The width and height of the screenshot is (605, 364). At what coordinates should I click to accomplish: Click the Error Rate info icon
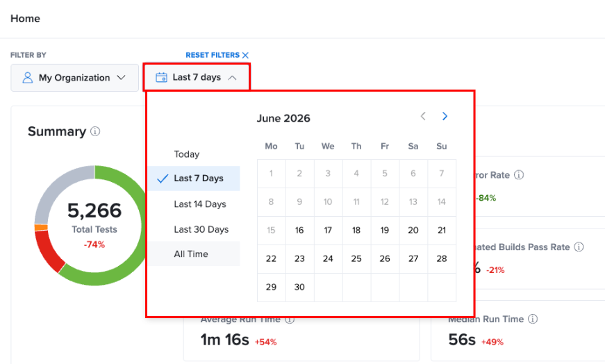(519, 175)
